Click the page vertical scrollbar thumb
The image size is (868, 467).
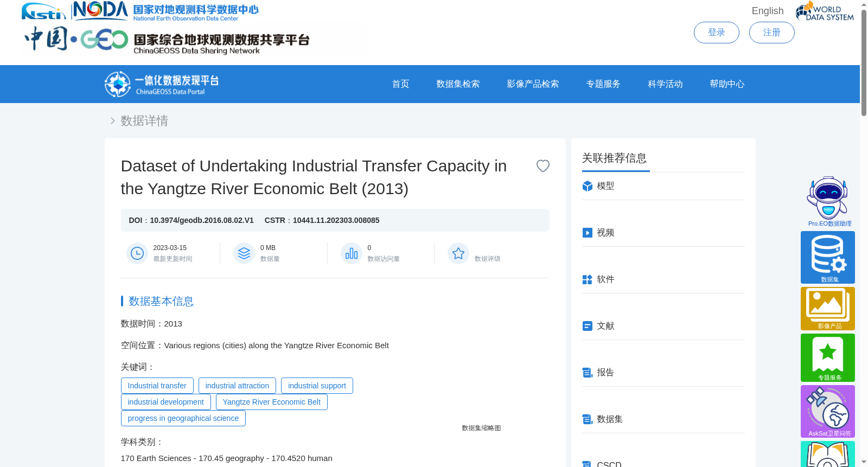[864, 62]
